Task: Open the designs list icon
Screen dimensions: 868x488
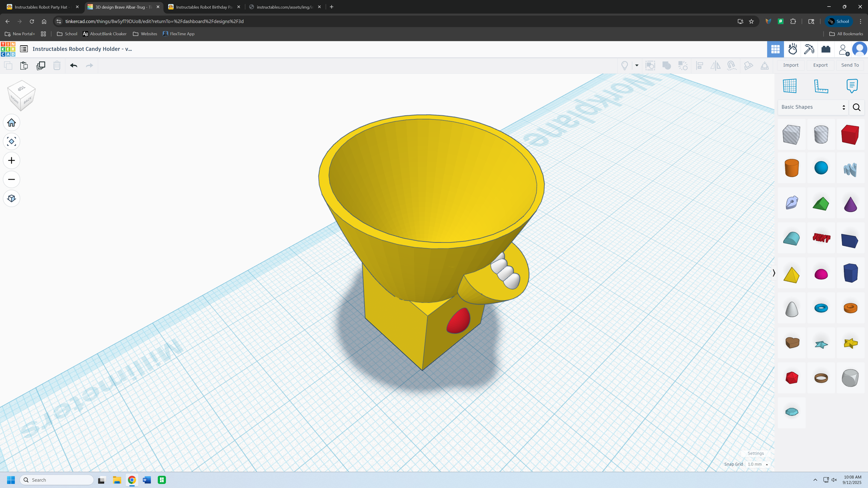Action: tap(24, 49)
